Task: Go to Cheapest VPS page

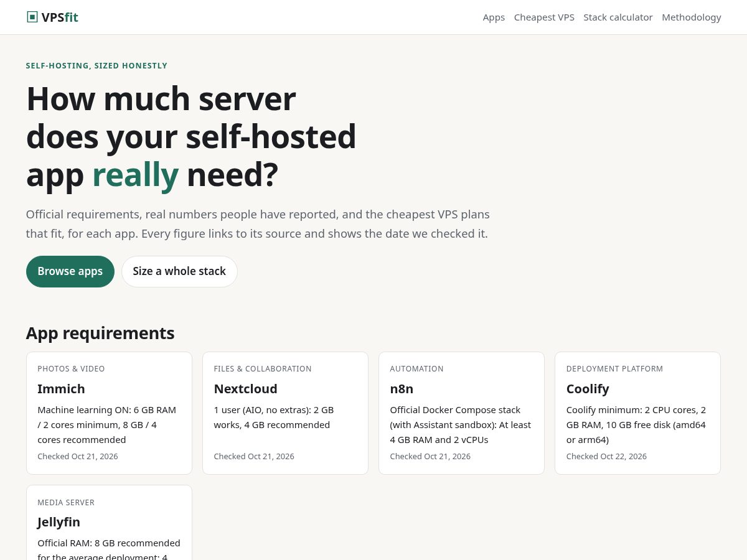Action: (x=544, y=17)
